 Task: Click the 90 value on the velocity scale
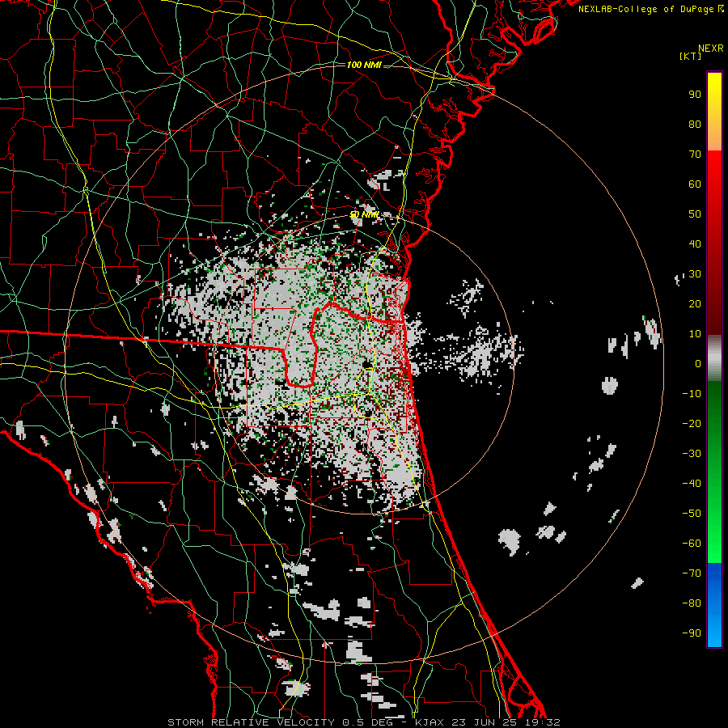695,95
